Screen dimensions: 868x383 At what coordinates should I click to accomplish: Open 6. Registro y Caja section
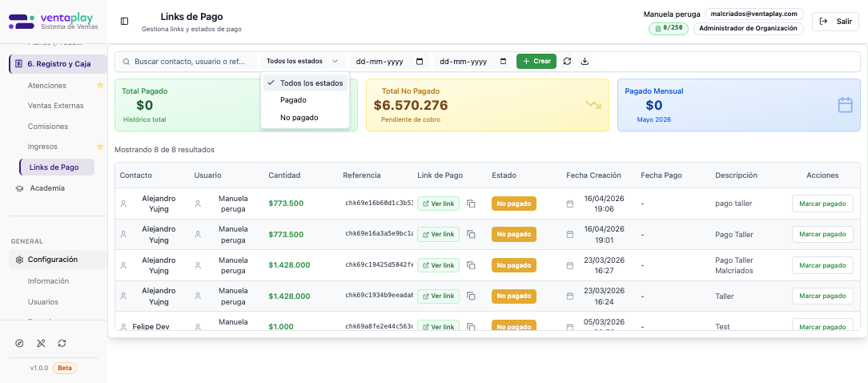58,64
